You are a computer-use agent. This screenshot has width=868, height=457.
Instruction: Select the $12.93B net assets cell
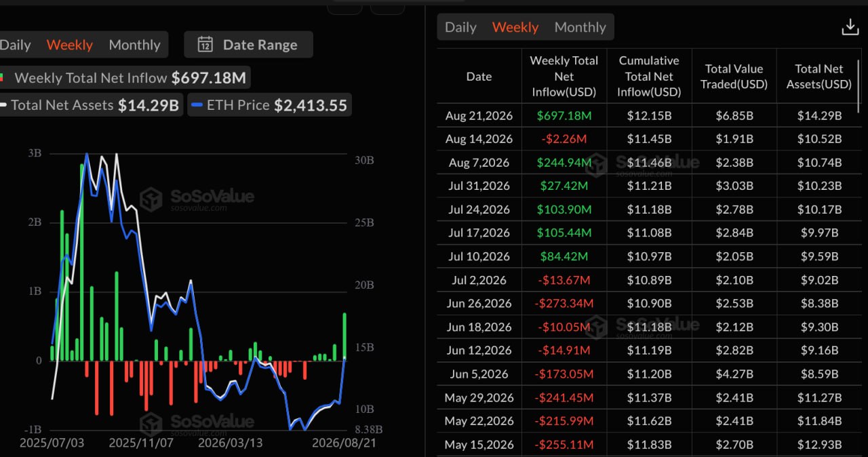pos(818,444)
